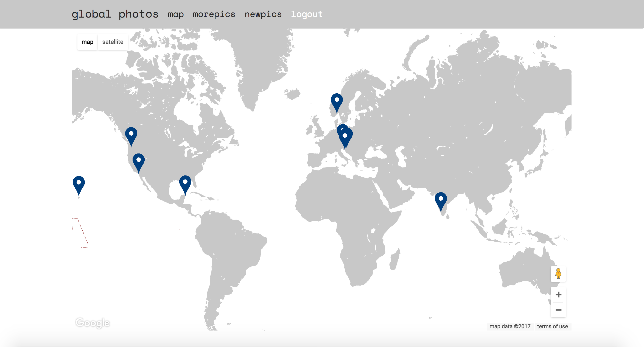Viewport: 644px width, 347px height.
Task: Click the Google logo on map
Action: click(x=93, y=323)
